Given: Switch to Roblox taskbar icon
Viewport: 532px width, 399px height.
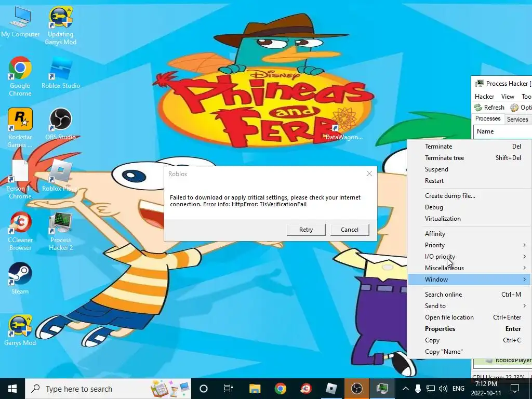Looking at the screenshot, I should click(331, 389).
